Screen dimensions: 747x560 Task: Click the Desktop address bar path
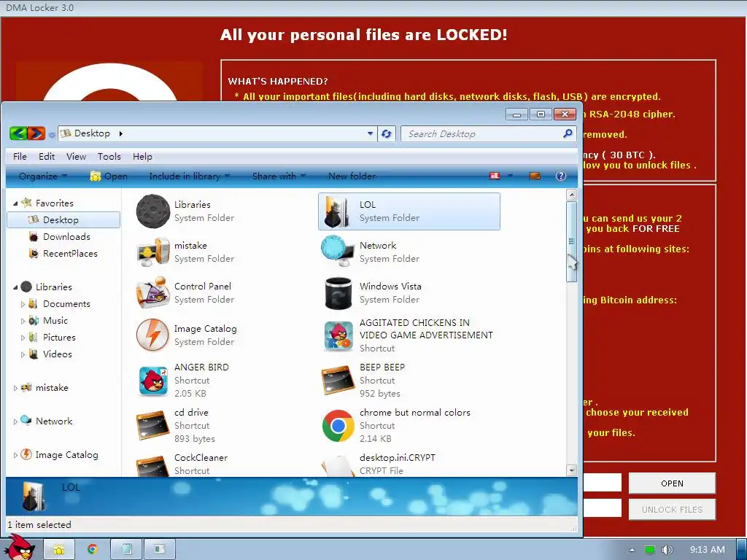pos(92,134)
